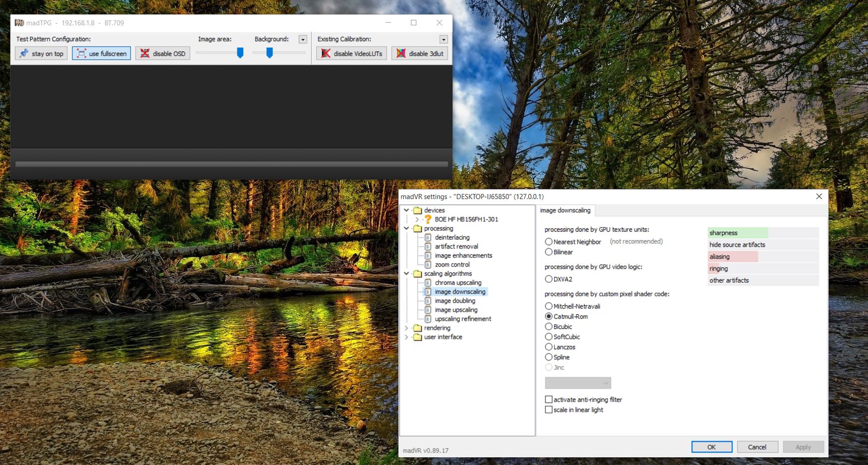Click the page icon next to image upscaling
Viewport: 868px width, 465px height.
[x=428, y=310]
